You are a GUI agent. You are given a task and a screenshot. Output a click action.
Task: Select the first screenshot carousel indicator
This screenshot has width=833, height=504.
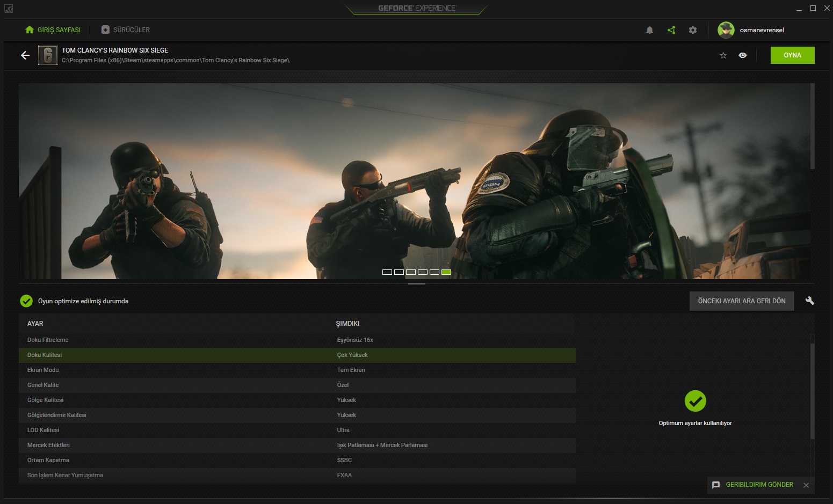[x=387, y=272]
